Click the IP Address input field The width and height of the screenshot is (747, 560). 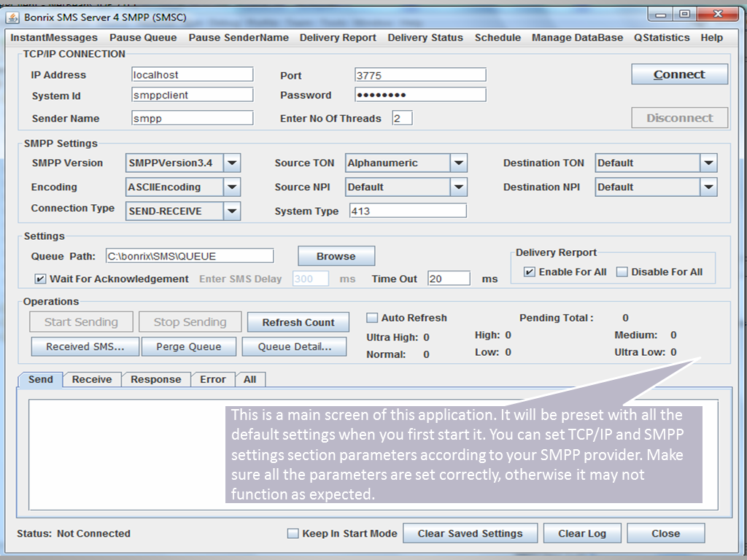[192, 75]
